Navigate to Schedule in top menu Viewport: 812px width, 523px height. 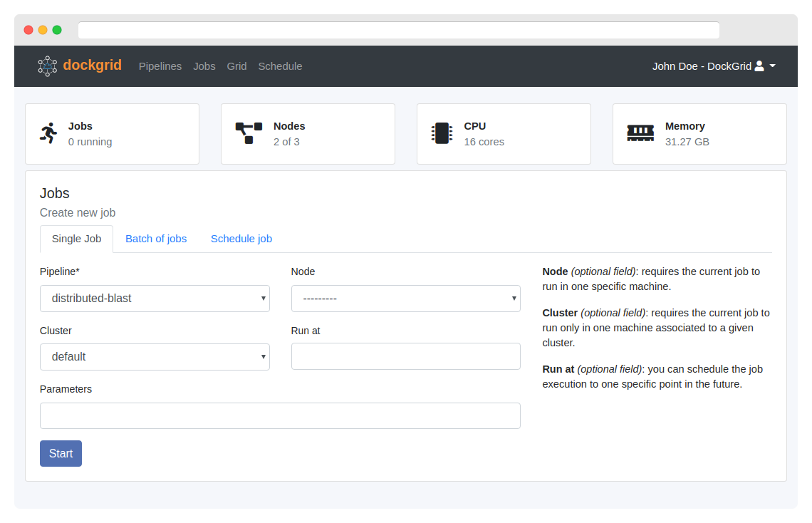coord(280,66)
